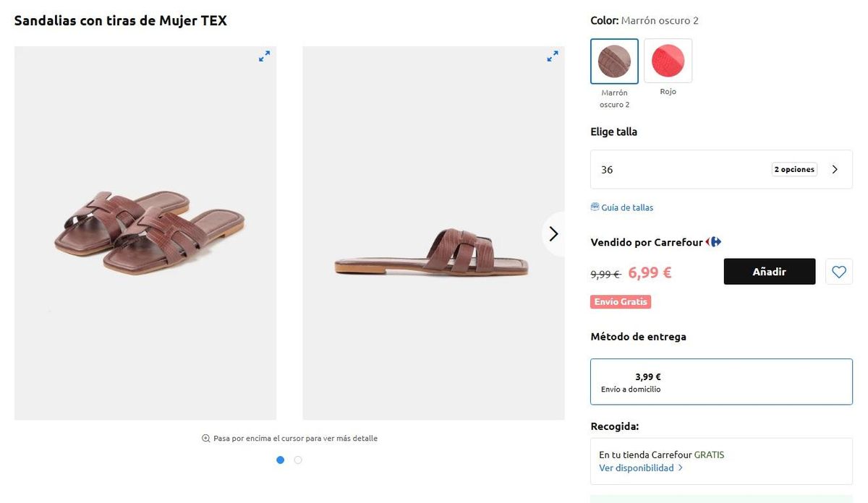
Task: Choose the Envío a domicilio delivery option
Action: pos(721,382)
